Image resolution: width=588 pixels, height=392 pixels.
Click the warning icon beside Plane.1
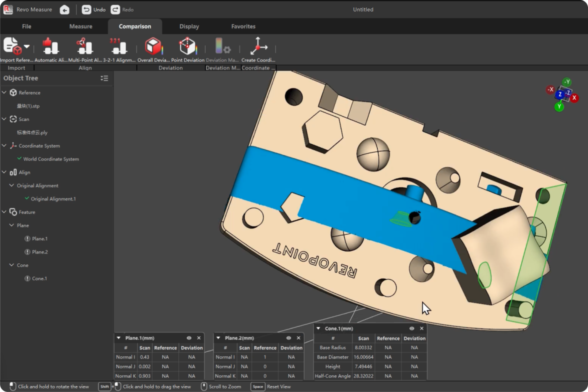[x=27, y=238]
